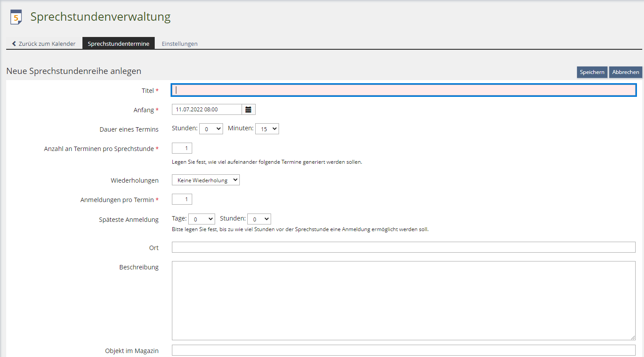
Task: Click the Speichern button
Action: click(x=592, y=72)
